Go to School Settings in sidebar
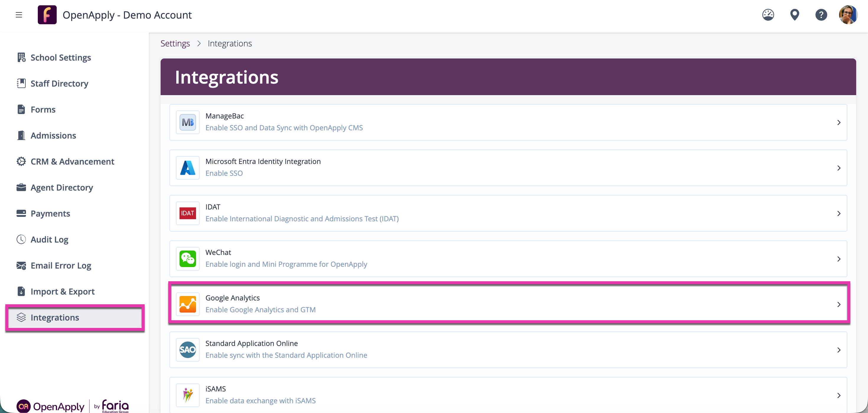The image size is (868, 413). pyautogui.click(x=61, y=57)
